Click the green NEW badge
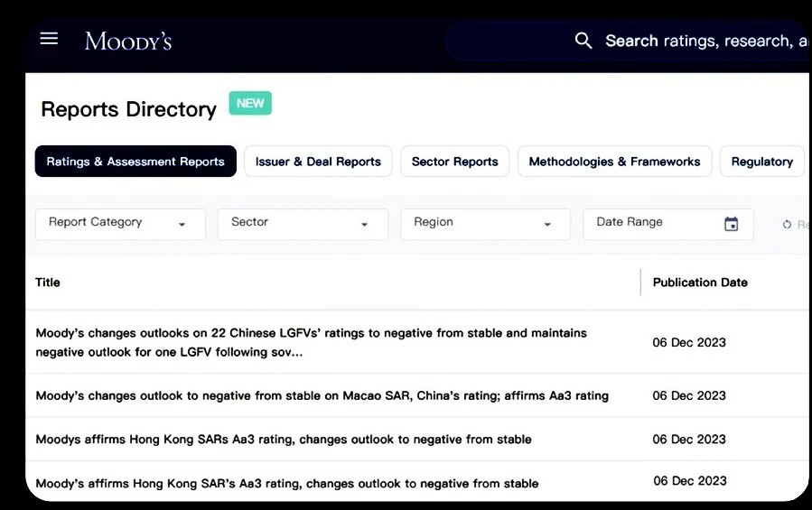 point(250,103)
